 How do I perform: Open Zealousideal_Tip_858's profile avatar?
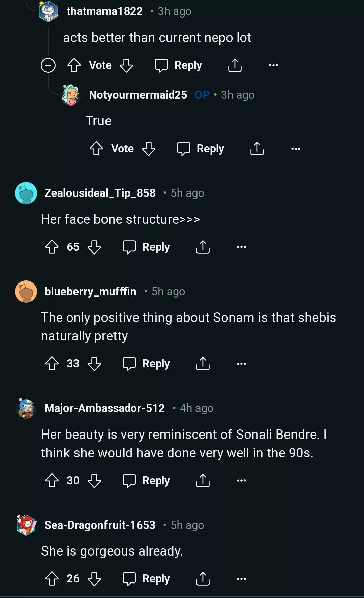click(x=26, y=193)
